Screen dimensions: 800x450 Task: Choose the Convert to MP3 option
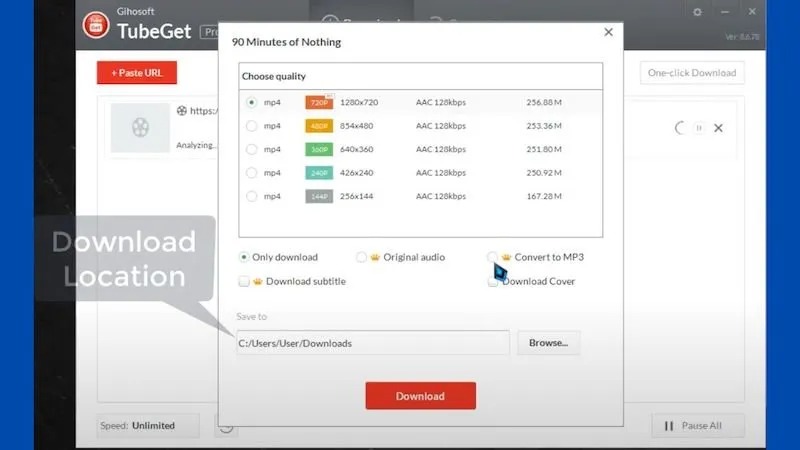pos(492,257)
